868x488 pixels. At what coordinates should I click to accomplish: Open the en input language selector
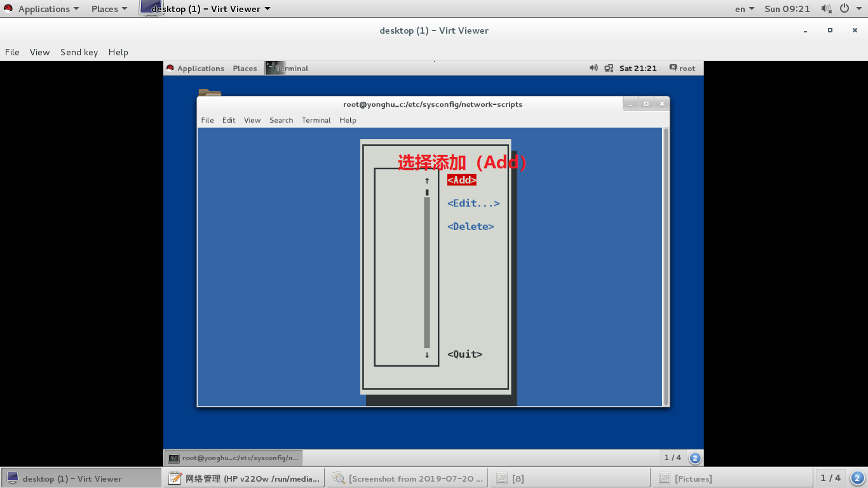pos(745,9)
